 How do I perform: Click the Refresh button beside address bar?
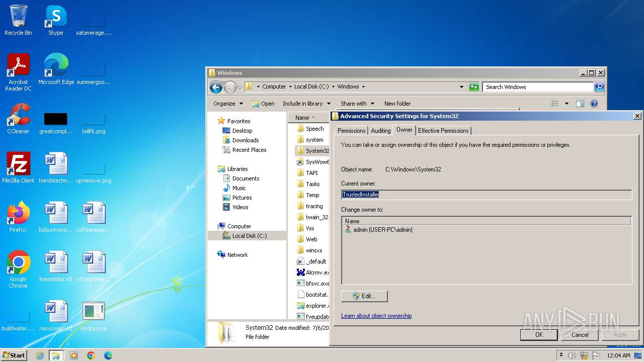point(474,87)
